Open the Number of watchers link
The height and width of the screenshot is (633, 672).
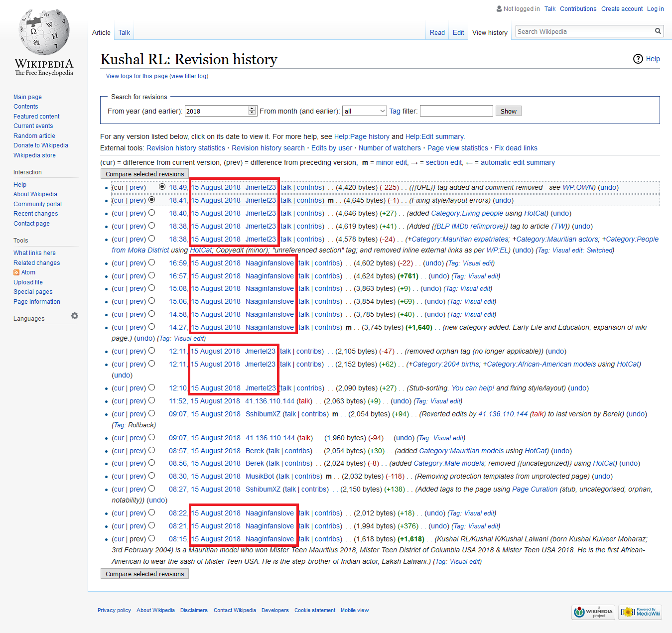[390, 148]
